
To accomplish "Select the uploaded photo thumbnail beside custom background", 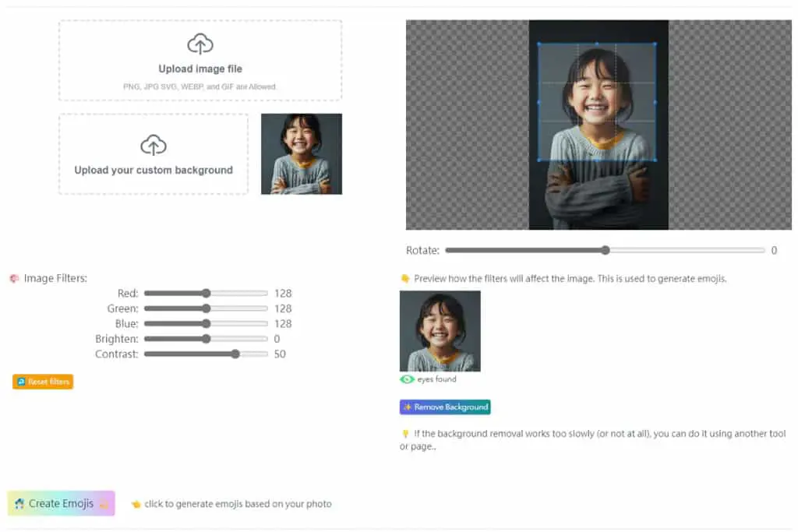I will pos(302,154).
